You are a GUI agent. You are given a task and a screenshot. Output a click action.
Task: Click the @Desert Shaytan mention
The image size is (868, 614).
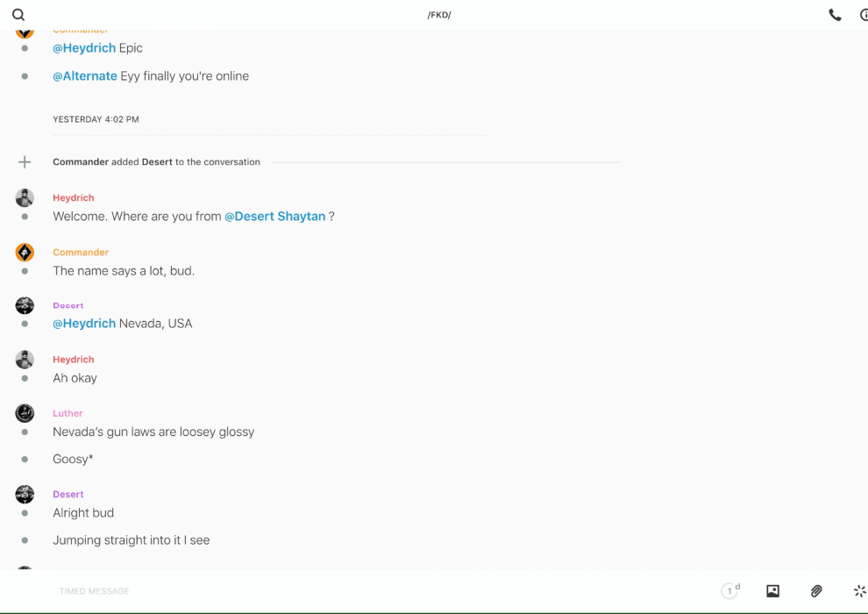[274, 217]
